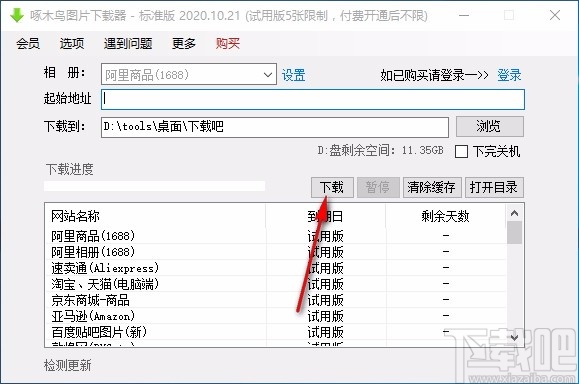The image size is (579, 384).
Task: Click the 下载到 path field
Action: point(275,127)
